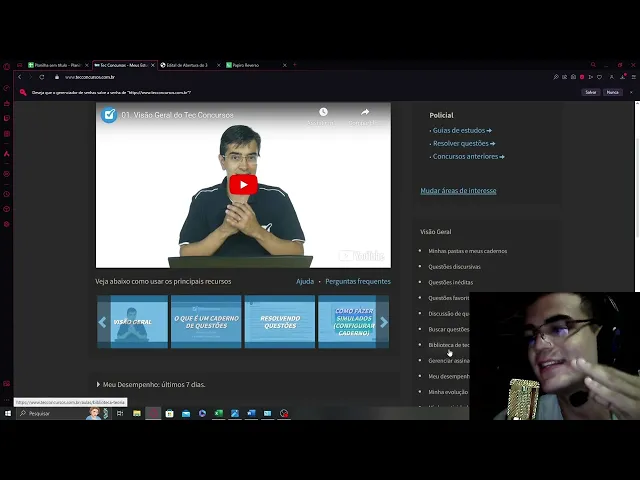
Task: Open a new browser tab with plus
Action: 295,64
